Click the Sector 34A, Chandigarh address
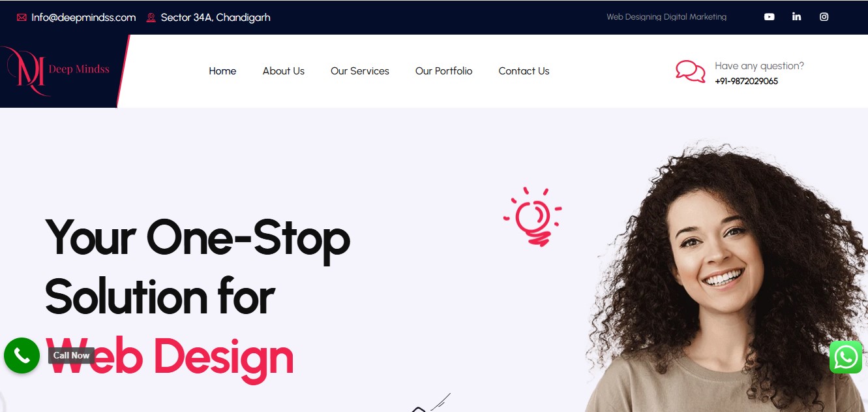The height and width of the screenshot is (412, 868). coord(215,18)
